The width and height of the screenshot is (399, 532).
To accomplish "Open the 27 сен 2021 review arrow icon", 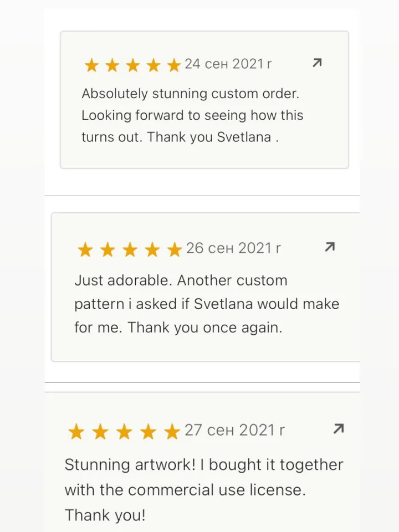I will coord(339,429).
